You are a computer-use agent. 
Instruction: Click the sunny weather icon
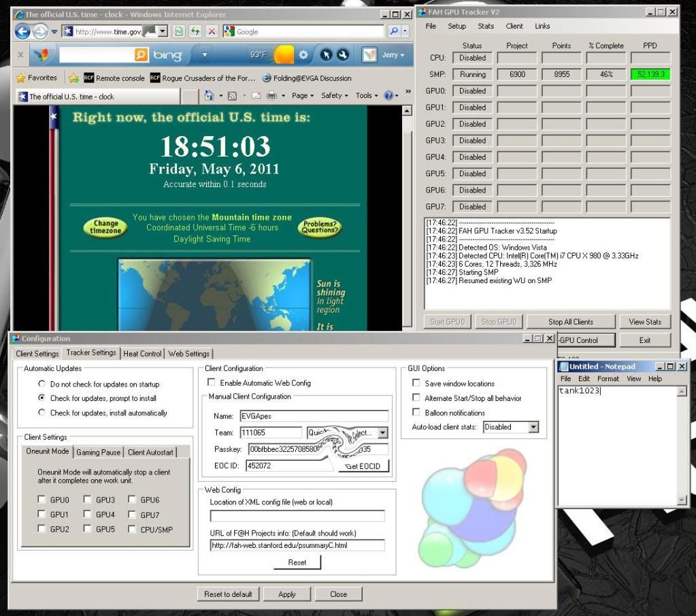click(x=283, y=54)
